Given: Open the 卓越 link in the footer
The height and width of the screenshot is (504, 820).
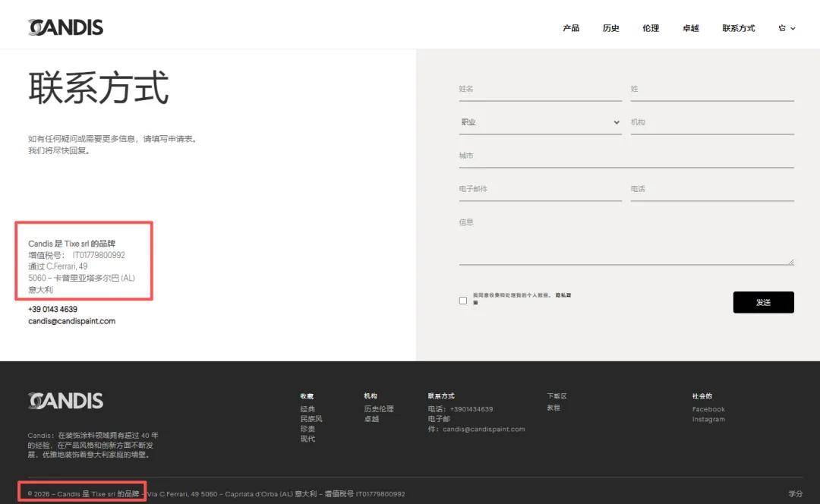Looking at the screenshot, I should point(371,419).
